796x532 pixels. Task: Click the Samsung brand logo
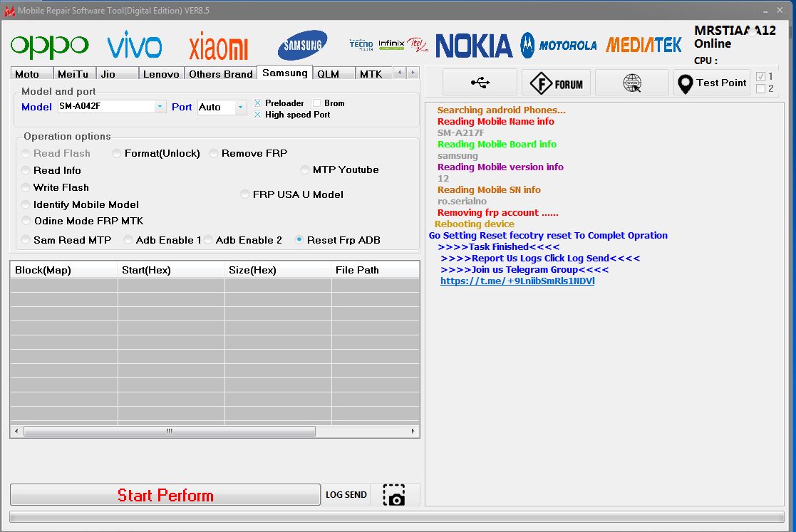click(302, 44)
